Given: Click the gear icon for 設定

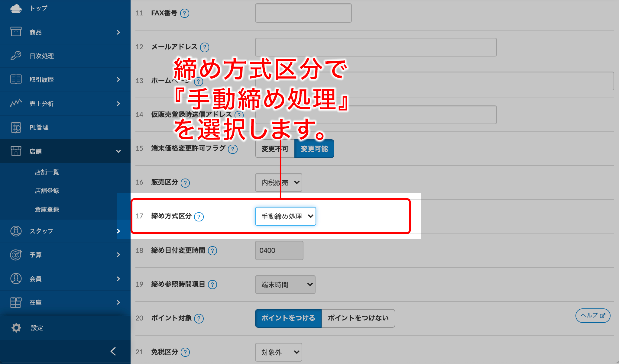Looking at the screenshot, I should [x=16, y=328].
